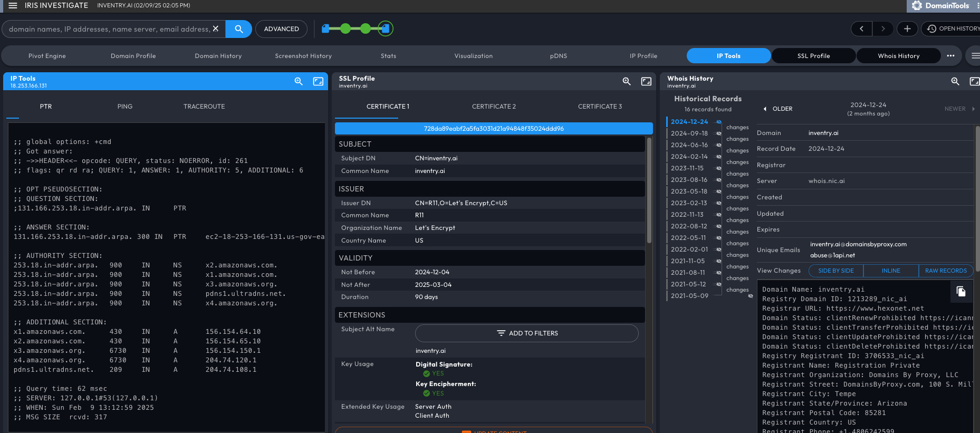Expand IP Tools panel to fullscreen
This screenshot has width=980, height=433.
(x=318, y=81)
